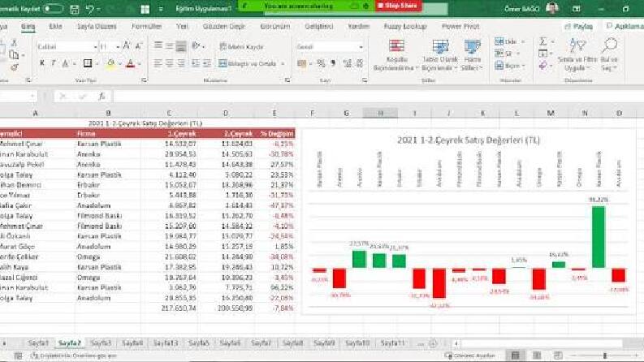Screen dimensions: 644x362
Task: Open the Giriş ribbon tab
Action: [28, 26]
